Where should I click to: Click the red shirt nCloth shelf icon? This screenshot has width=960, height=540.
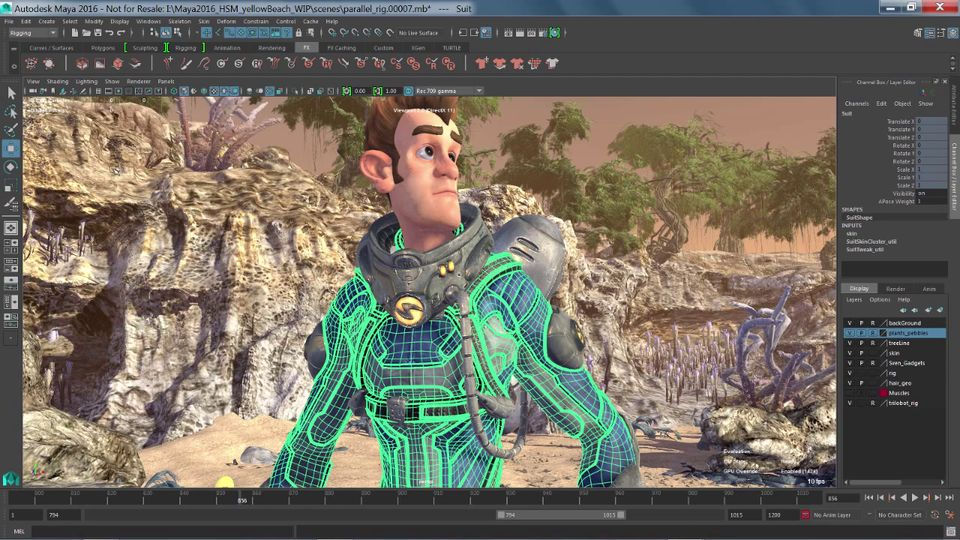[x=482, y=63]
